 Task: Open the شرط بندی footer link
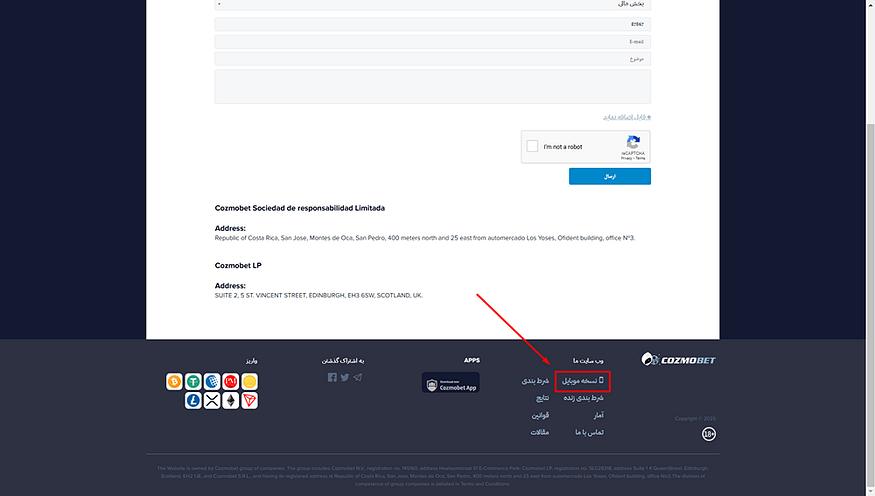535,381
